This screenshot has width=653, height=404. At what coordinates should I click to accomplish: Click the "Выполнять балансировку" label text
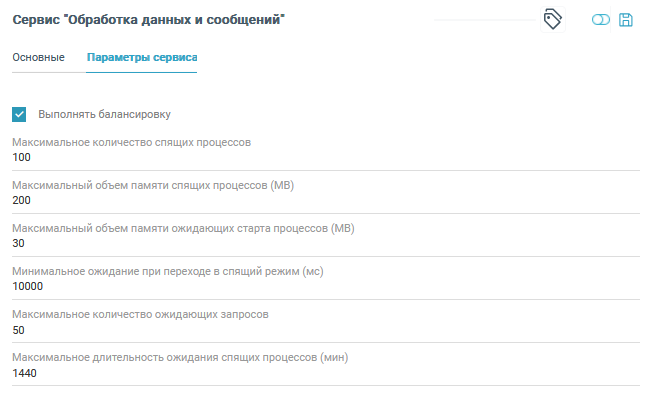coord(111,114)
